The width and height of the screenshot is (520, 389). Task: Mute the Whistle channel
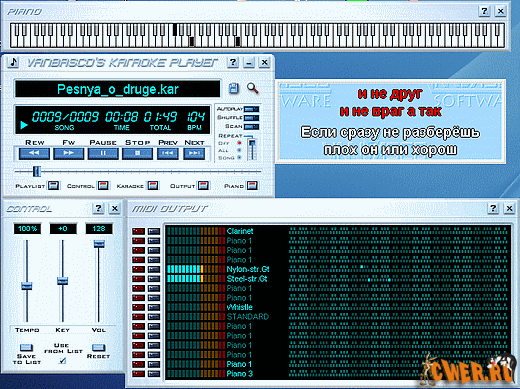click(138, 307)
